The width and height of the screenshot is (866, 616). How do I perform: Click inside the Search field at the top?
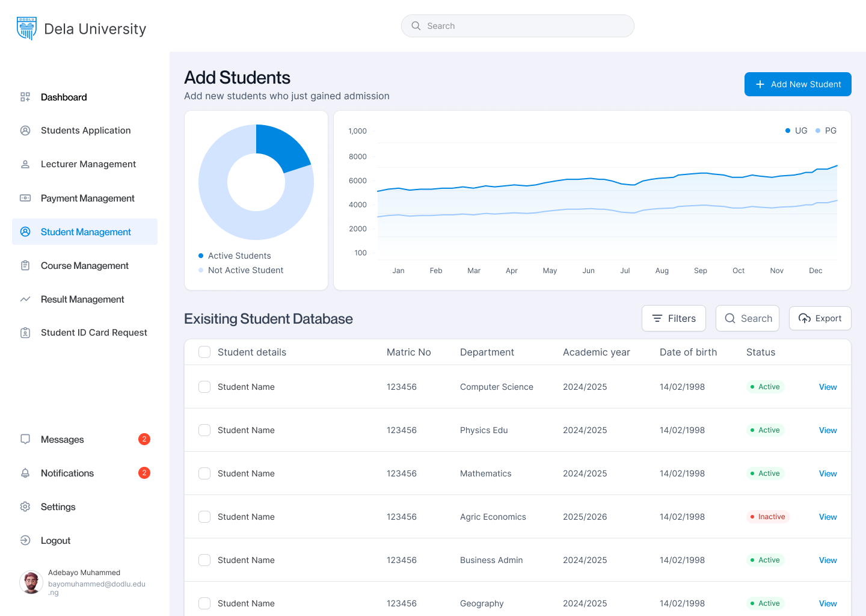click(x=517, y=26)
